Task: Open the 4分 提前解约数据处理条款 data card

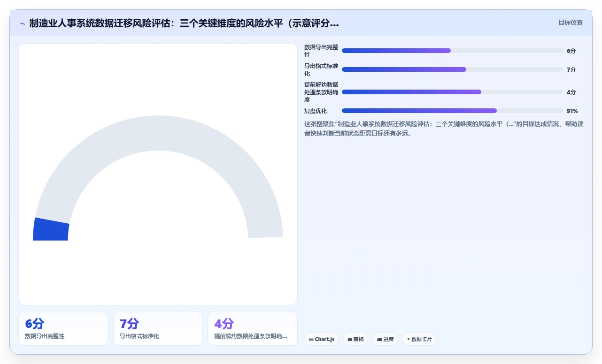Action: click(x=253, y=328)
